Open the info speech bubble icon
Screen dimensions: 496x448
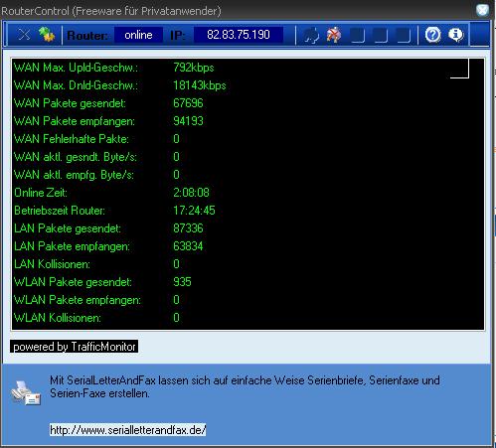(x=455, y=35)
